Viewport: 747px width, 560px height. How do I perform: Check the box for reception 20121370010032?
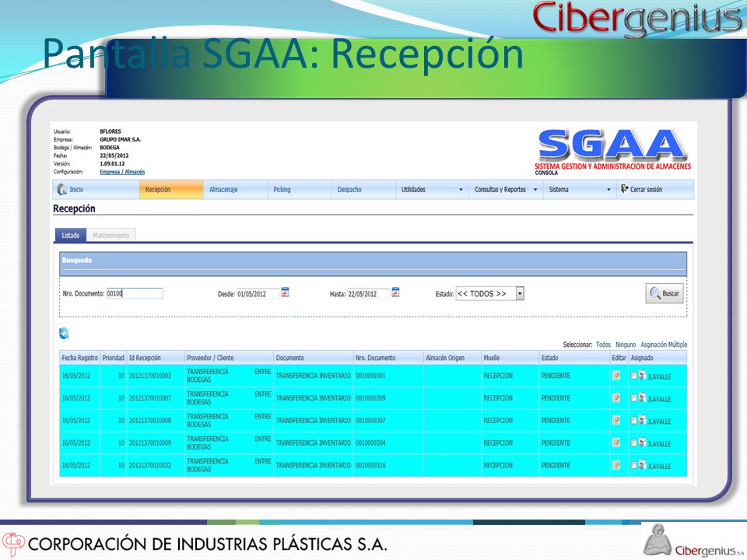click(x=633, y=465)
